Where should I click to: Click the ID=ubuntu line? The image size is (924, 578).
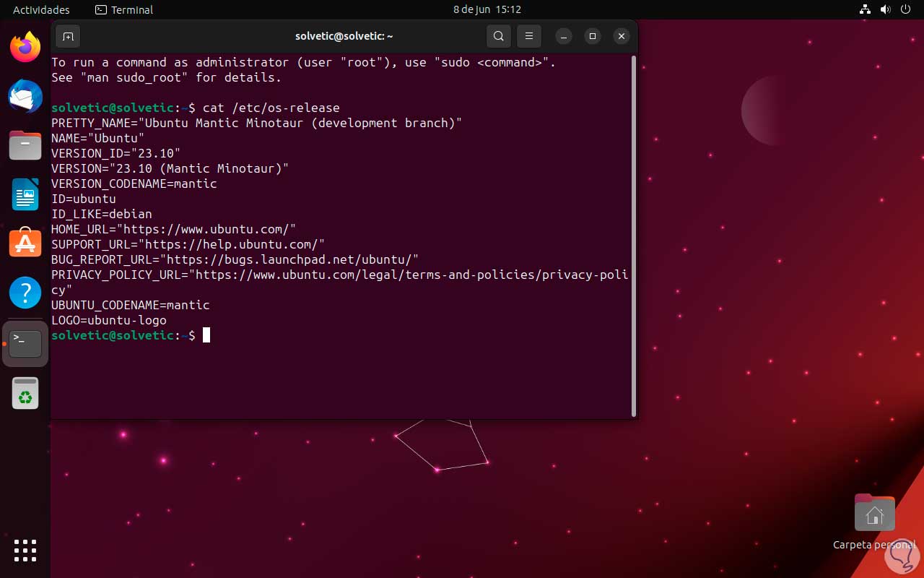[x=84, y=199]
